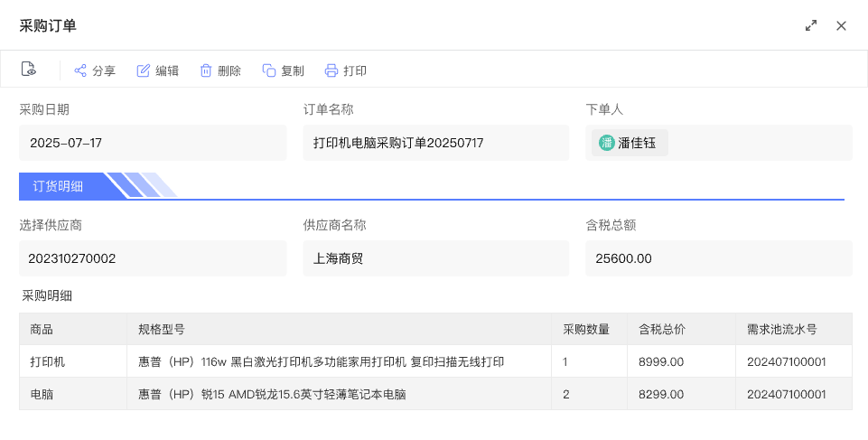Expand the dialog to full screen
Image resolution: width=868 pixels, height=440 pixels.
click(x=811, y=25)
